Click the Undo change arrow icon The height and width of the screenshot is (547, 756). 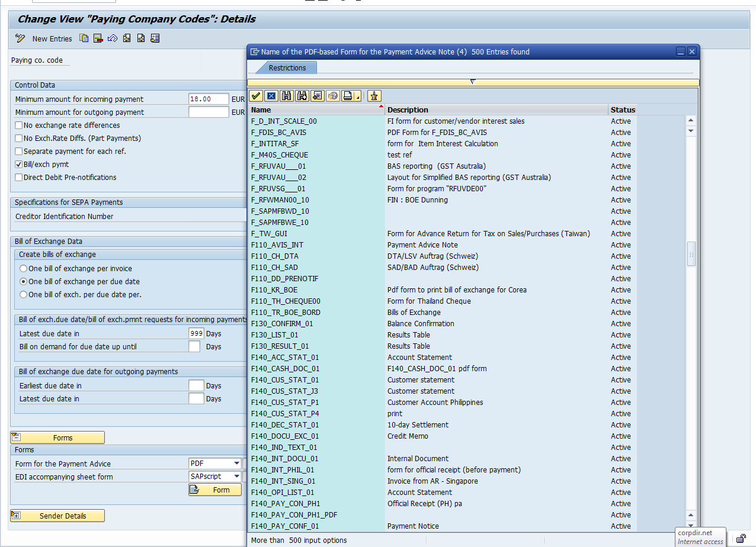(113, 38)
